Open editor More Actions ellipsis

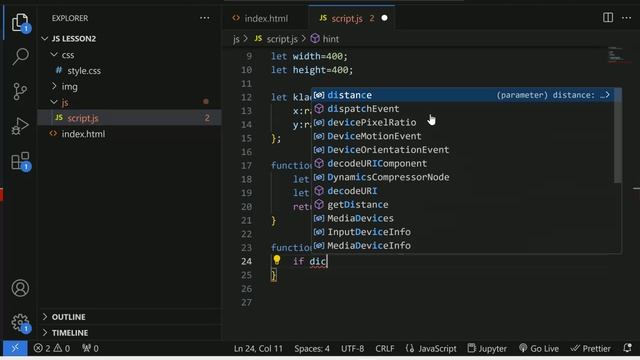tap(627, 18)
